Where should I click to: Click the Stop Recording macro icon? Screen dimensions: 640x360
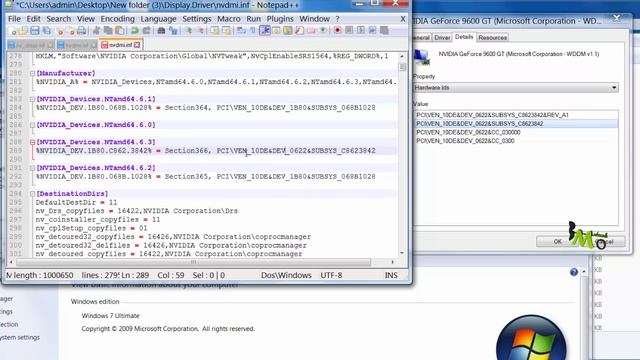pyautogui.click(x=349, y=31)
